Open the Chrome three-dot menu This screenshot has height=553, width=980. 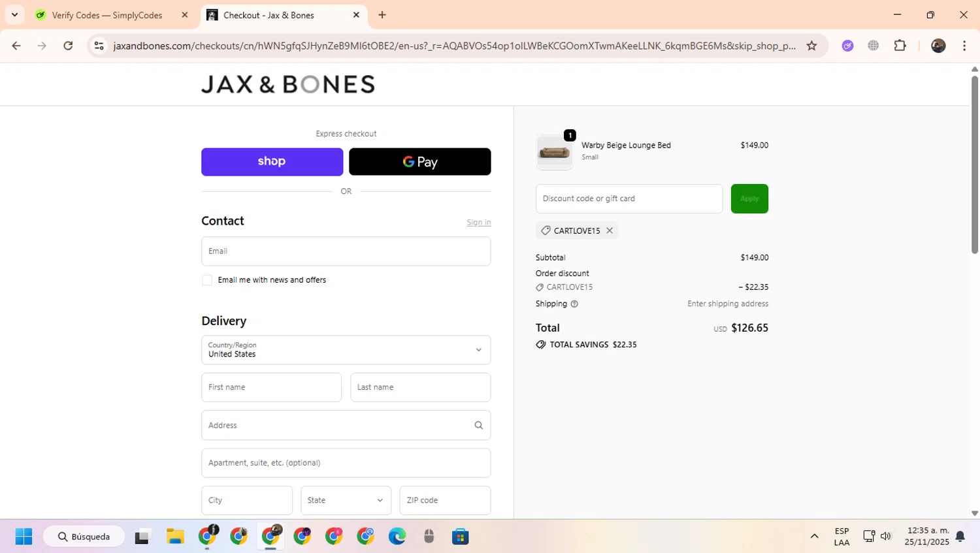point(964,46)
